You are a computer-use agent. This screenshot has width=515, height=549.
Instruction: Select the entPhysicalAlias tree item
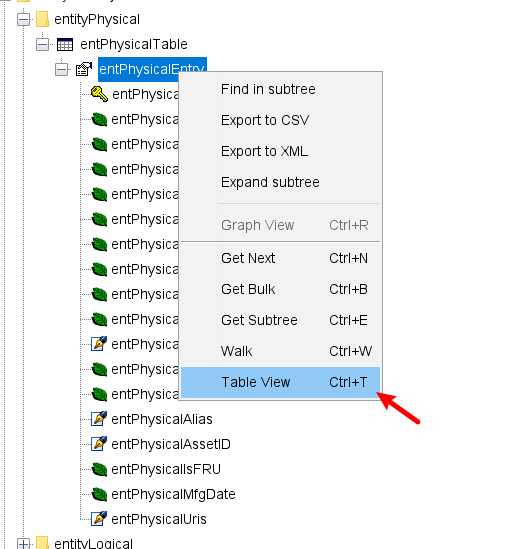(x=162, y=419)
